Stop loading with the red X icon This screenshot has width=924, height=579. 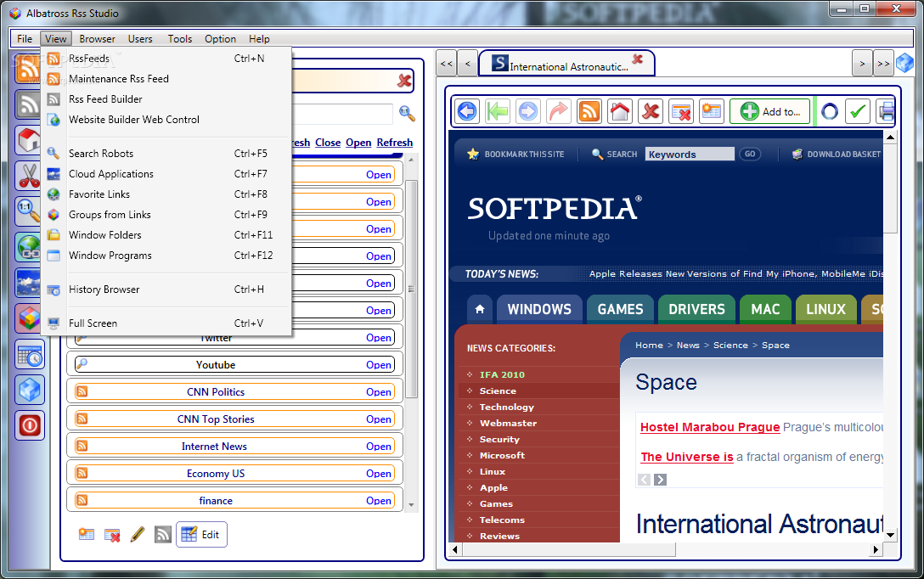(x=651, y=111)
